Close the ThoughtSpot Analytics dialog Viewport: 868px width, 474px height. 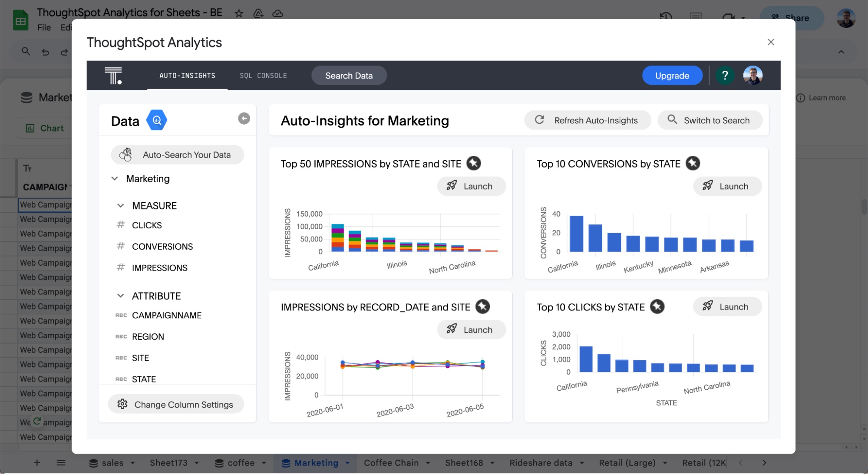pos(771,42)
